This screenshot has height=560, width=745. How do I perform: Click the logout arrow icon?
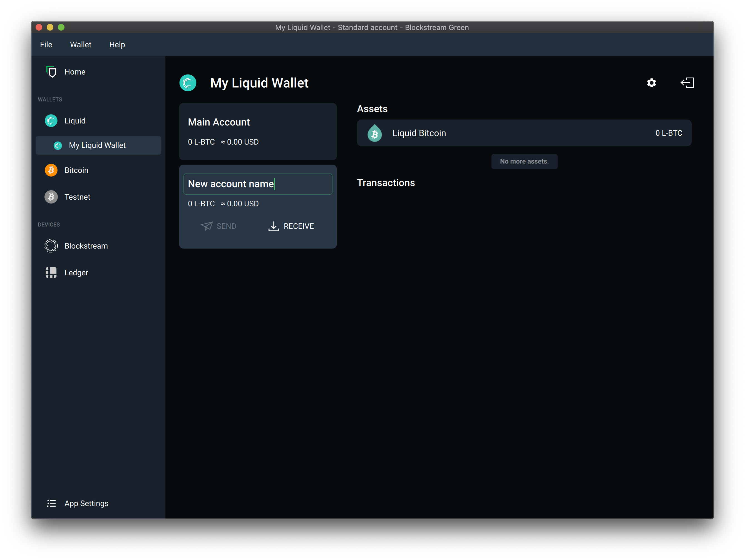click(687, 83)
